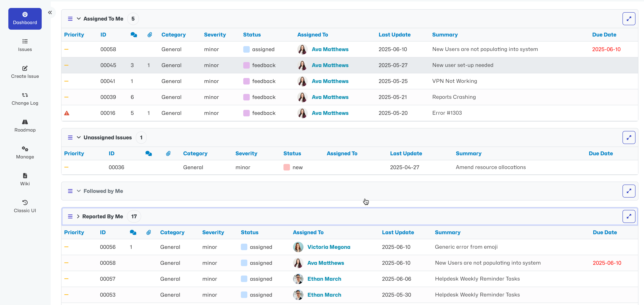Open Change Log from the sidebar
Image resolution: width=644 pixels, height=305 pixels.
point(25,99)
